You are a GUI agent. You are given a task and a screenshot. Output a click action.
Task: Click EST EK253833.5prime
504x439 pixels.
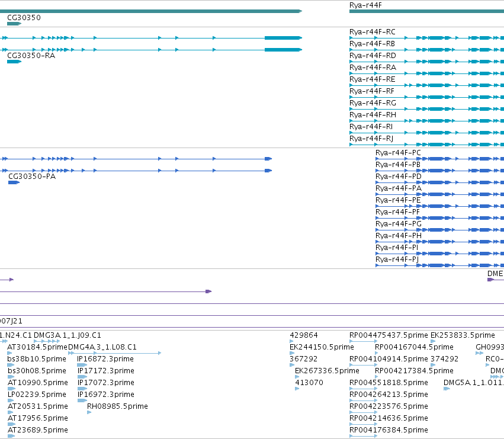tap(463, 335)
